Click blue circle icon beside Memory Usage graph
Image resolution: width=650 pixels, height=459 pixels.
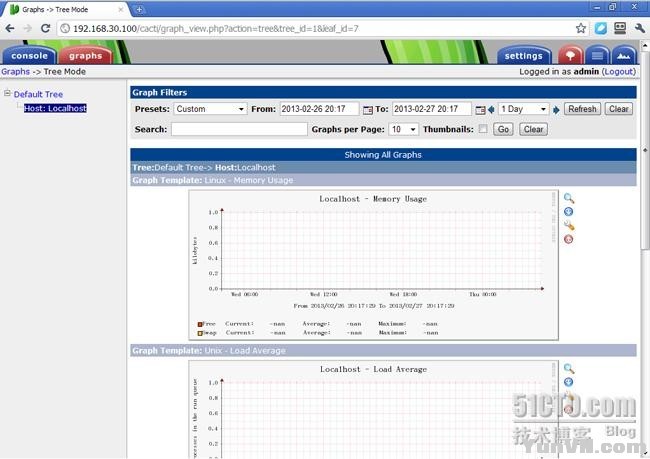tap(568, 212)
